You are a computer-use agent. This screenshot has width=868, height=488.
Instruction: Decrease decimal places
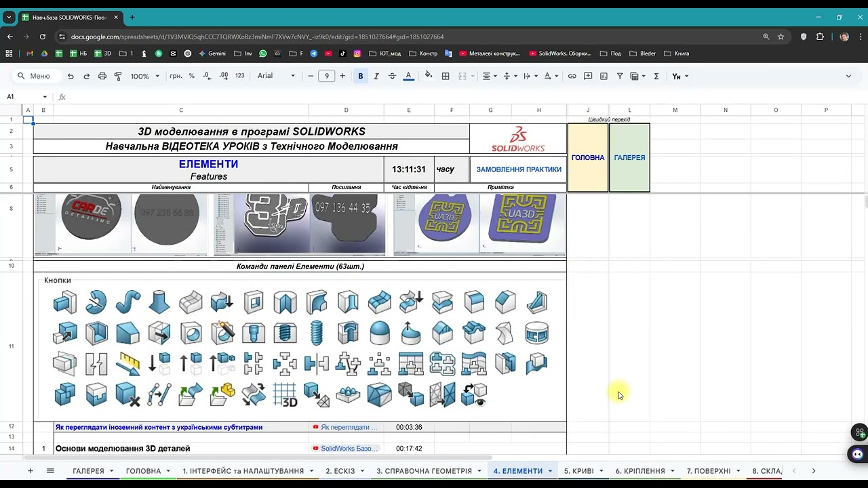point(208,76)
